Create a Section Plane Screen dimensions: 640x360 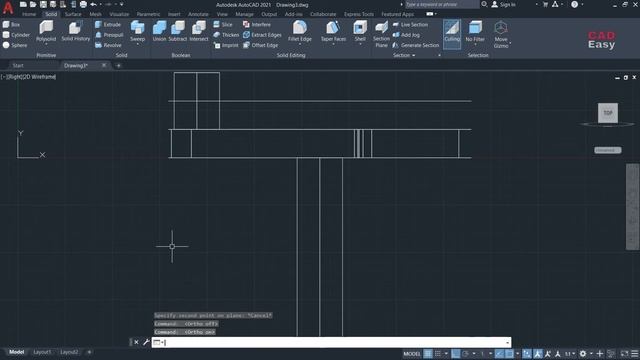381,34
